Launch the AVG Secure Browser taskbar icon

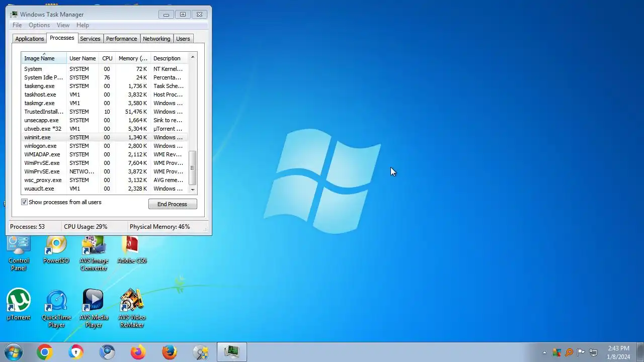[76, 352]
